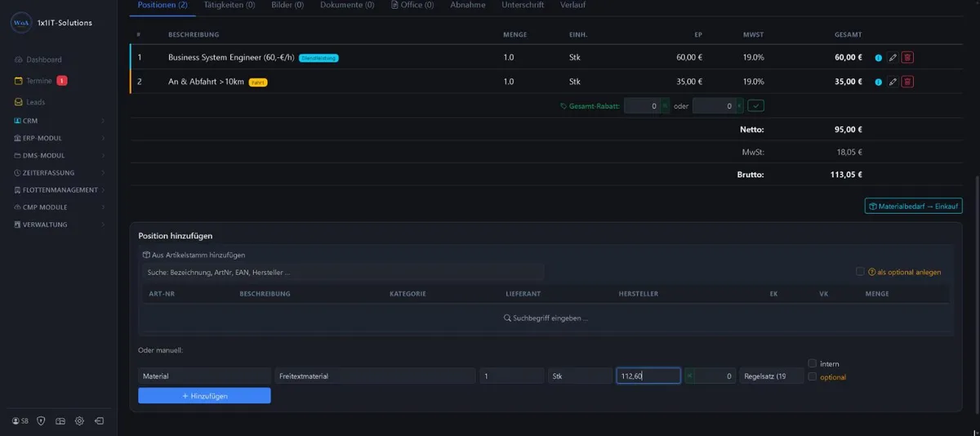Open the Dashboard sidebar item

pos(38,60)
